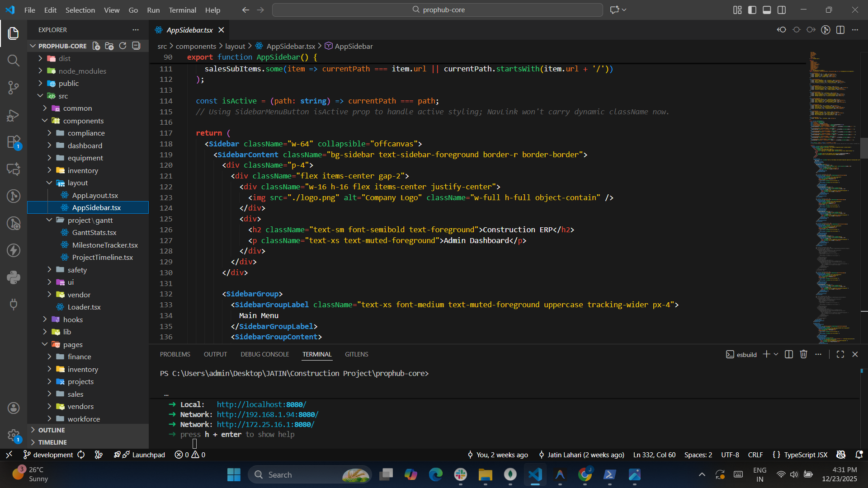Open the localhost:8080 link in terminal
Viewport: 868px width, 488px height.
[261, 404]
